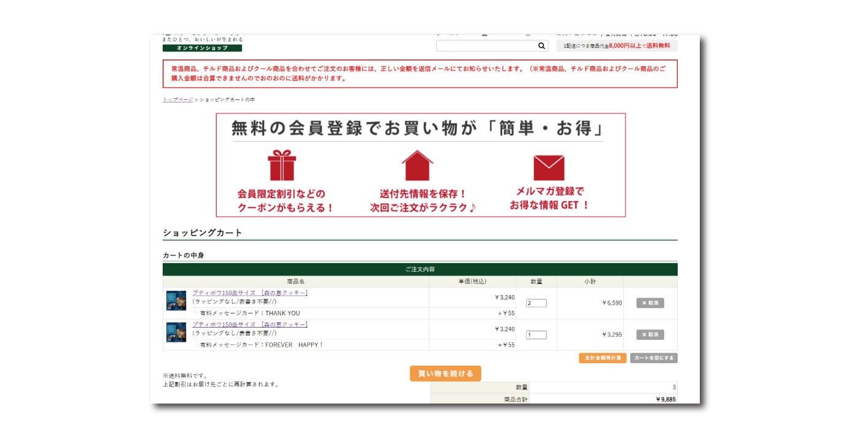Screen dimensions: 868x446
Task: Click 買い物を続ける continue shopping button
Action: click(x=446, y=374)
